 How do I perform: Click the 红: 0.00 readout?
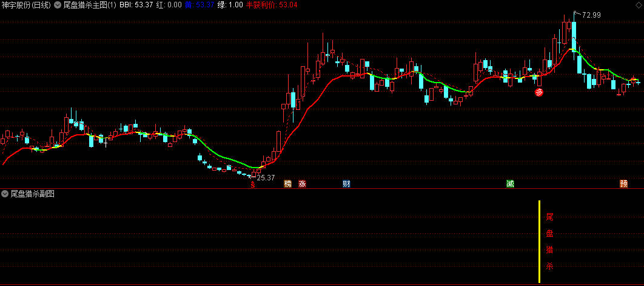(169, 5)
